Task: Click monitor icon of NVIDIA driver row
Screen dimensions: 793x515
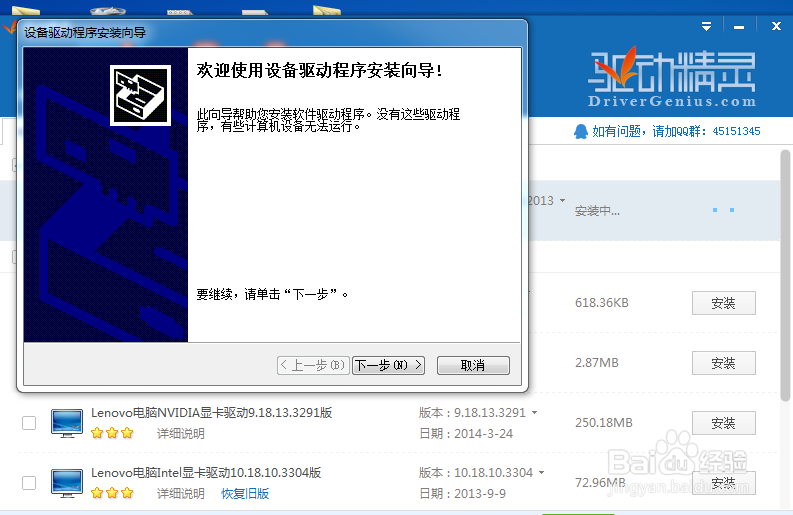Action: pyautogui.click(x=67, y=423)
